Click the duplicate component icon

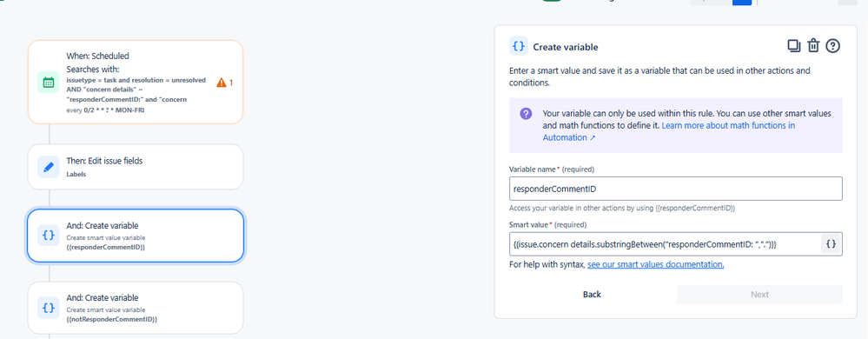click(x=794, y=46)
